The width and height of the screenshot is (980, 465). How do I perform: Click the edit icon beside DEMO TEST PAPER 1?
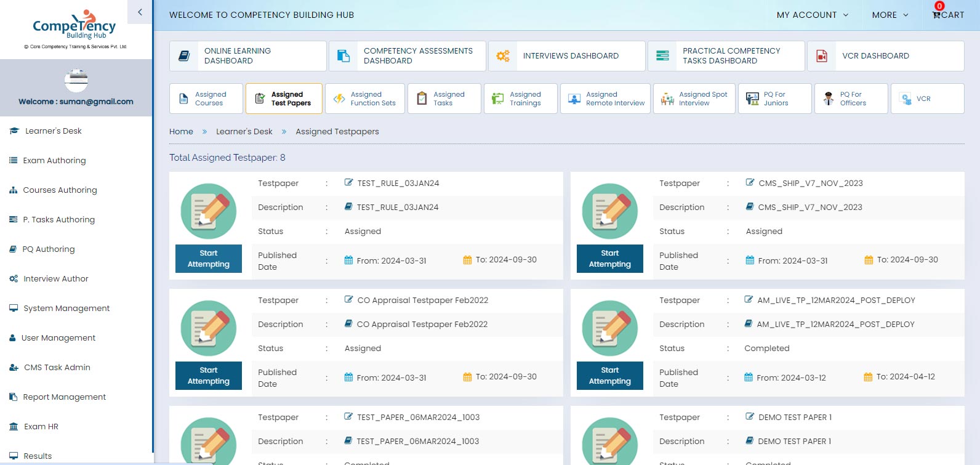750,416
